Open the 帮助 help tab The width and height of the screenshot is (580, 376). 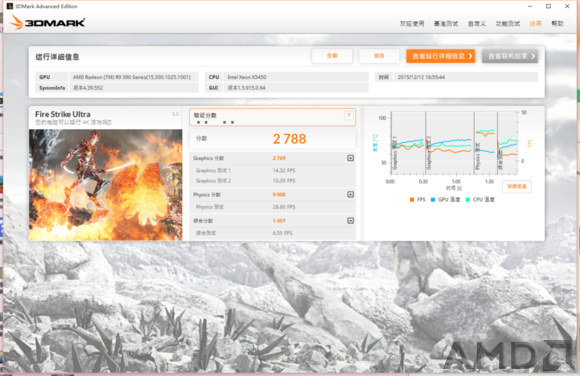tap(557, 23)
